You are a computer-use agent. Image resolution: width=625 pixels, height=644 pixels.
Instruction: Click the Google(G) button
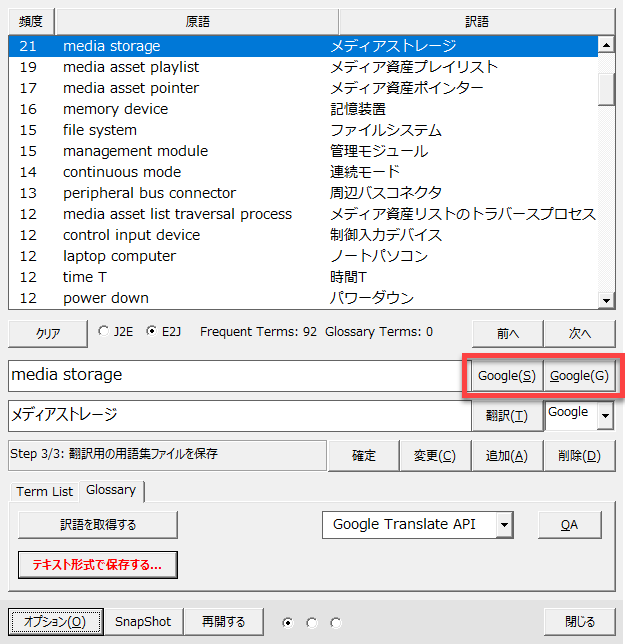(579, 376)
